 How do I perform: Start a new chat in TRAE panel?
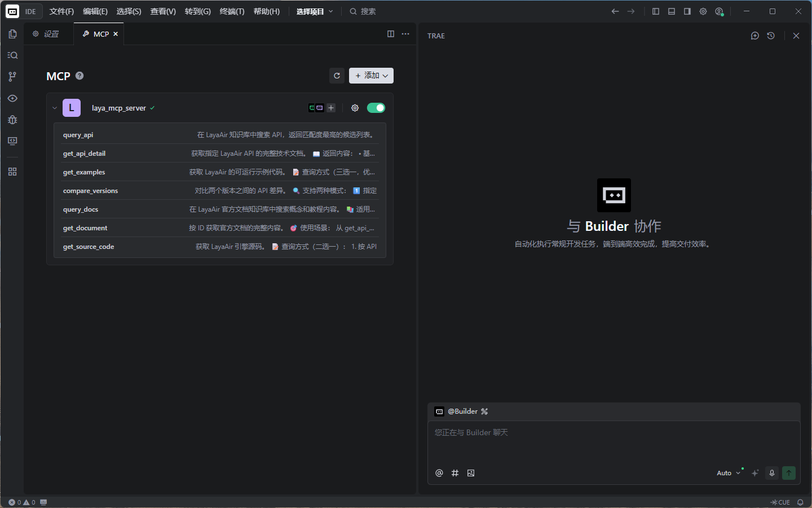755,36
